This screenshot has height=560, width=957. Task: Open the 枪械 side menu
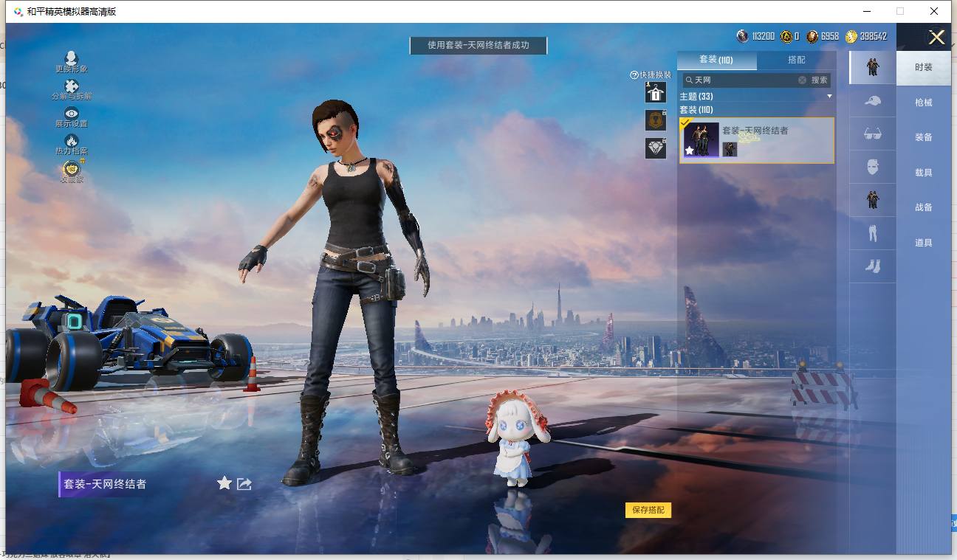(x=924, y=103)
